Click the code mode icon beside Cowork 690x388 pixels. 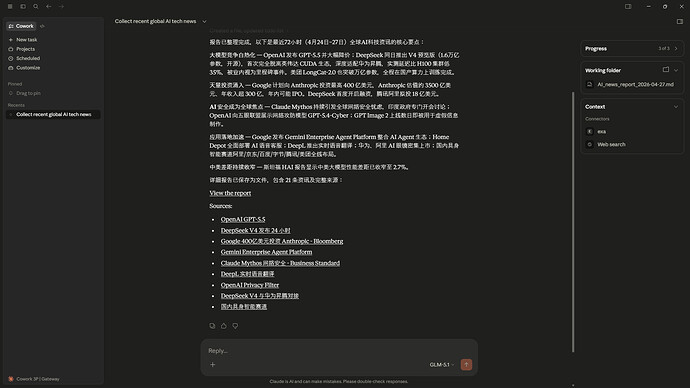point(42,26)
